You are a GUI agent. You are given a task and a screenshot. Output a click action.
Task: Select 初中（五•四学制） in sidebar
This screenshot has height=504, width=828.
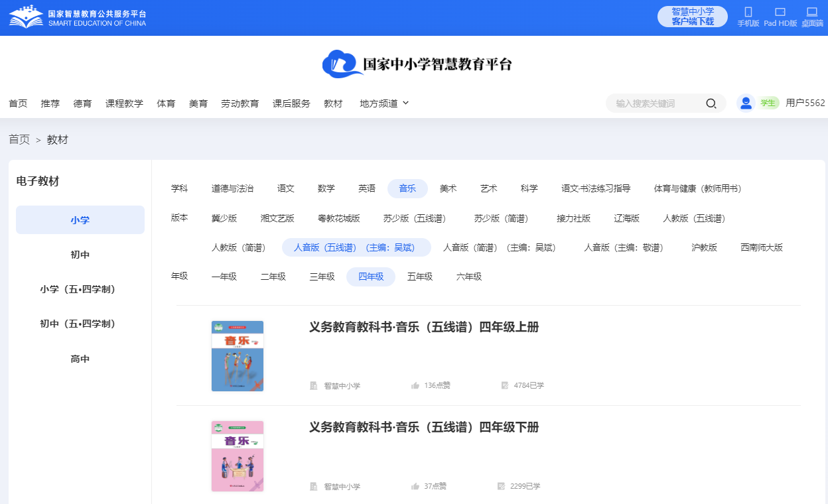coord(80,324)
